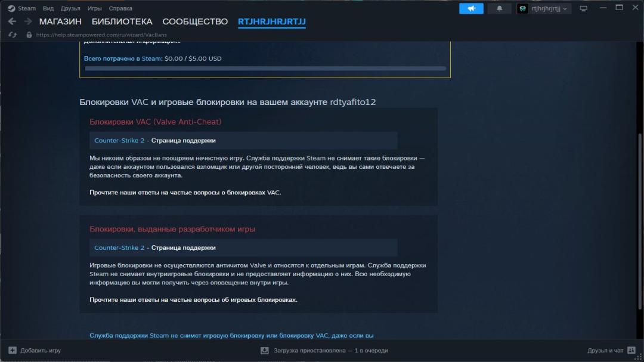The image size is (644, 362).
Task: Click the $0.00 / $5.00 USD amount
Action: coord(193,58)
